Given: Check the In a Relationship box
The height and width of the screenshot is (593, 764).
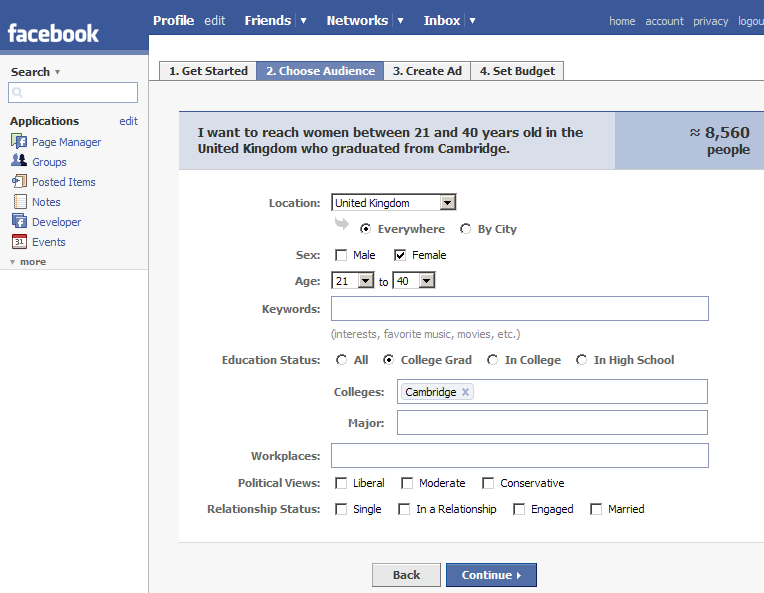Looking at the screenshot, I should pos(404,509).
